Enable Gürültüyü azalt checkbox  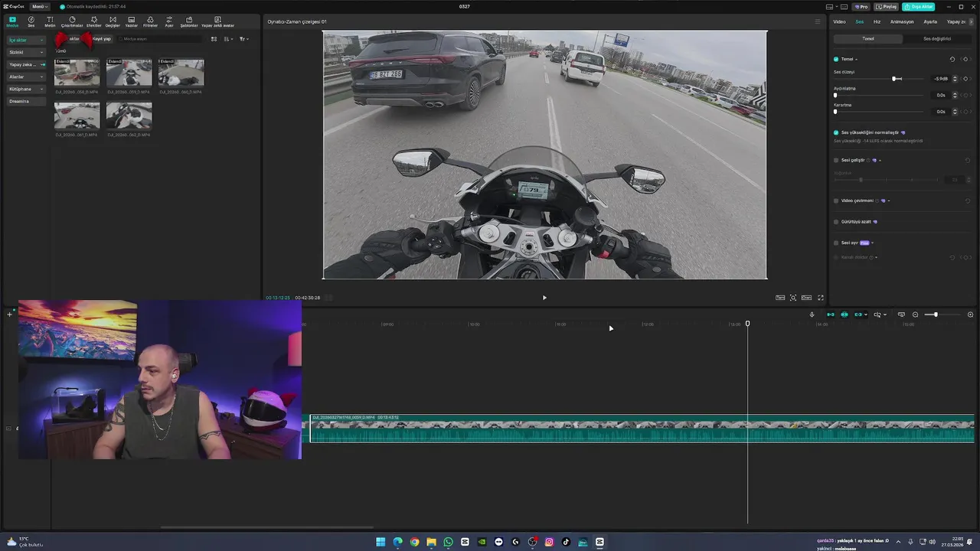[x=836, y=222]
